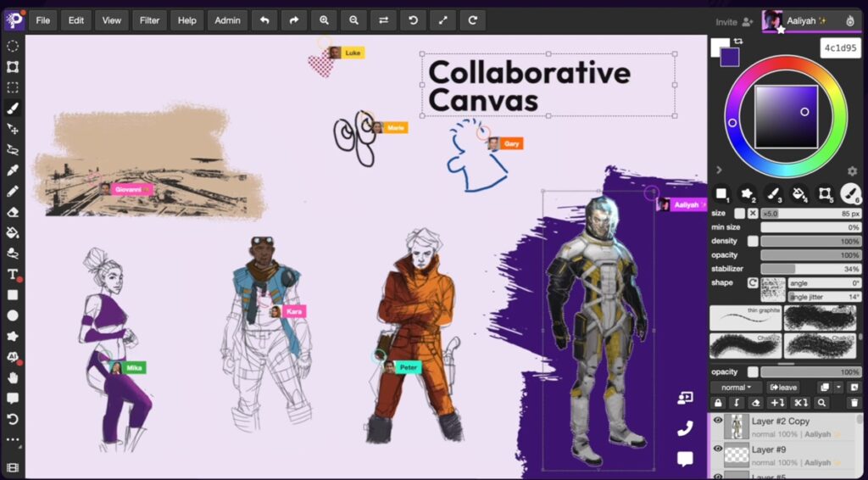Open the Edit menu
Screen dimensions: 868x480
pyautogui.click(x=75, y=20)
